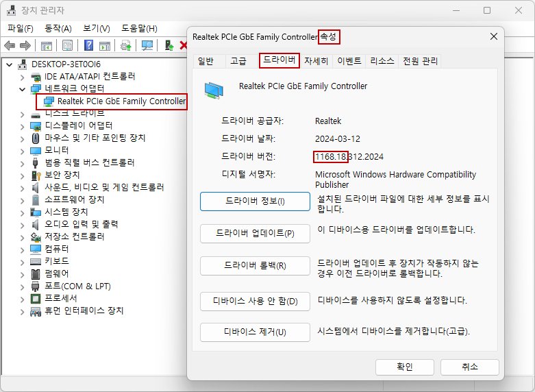
Task: Expand the 소프트웨어 장치 node
Action: pos(22,201)
